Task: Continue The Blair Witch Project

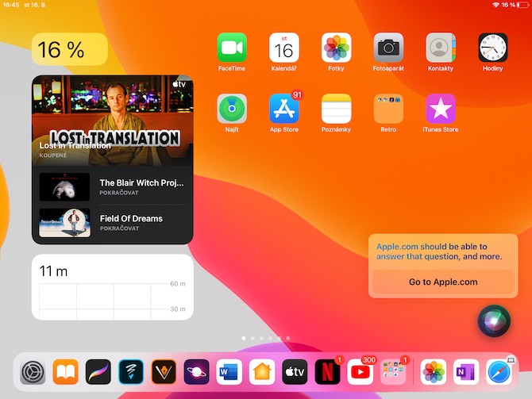Action: pos(113,186)
